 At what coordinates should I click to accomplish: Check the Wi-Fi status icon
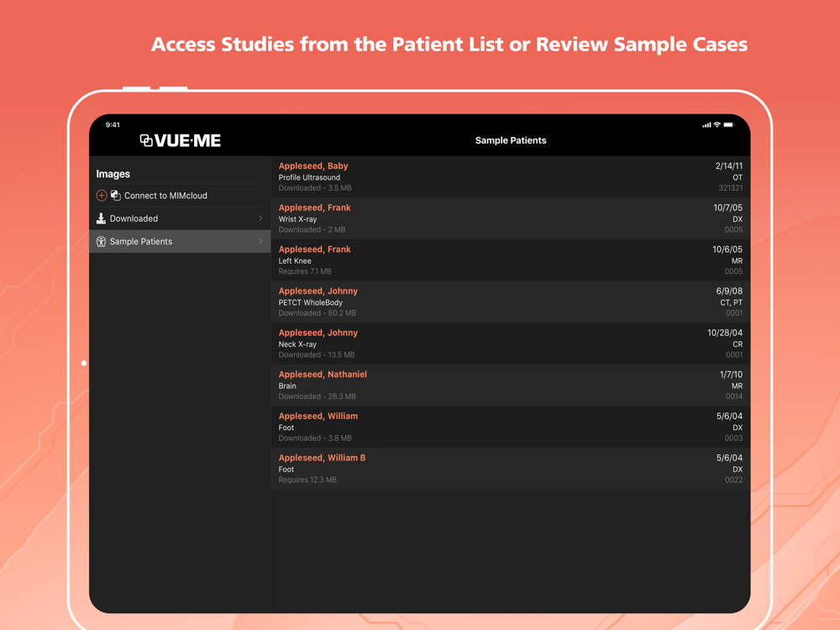coord(717,125)
